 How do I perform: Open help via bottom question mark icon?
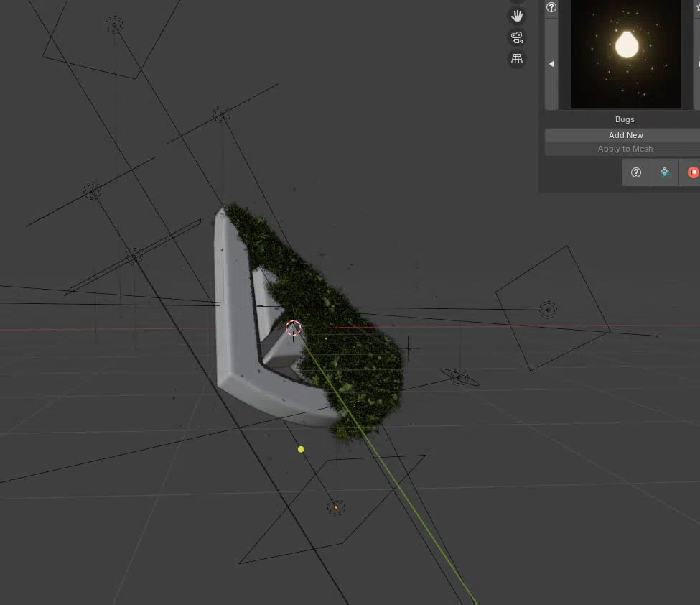[x=636, y=172]
